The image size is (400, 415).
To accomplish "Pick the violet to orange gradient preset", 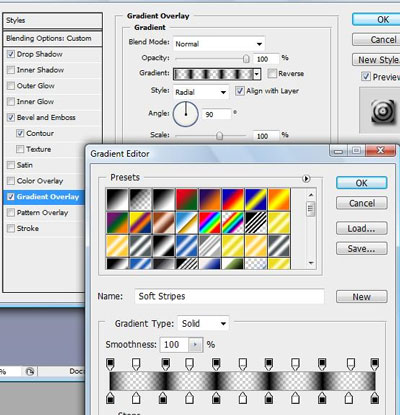I will tap(210, 199).
